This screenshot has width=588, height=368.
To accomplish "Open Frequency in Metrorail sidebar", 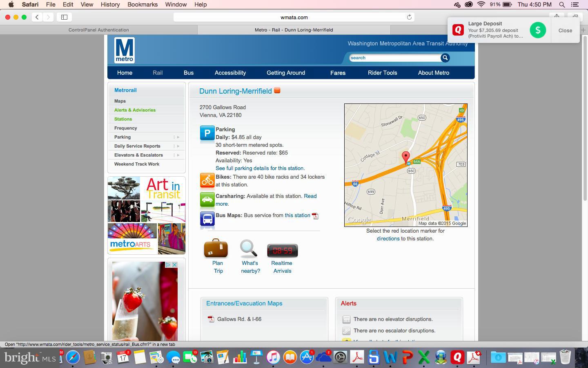I will (x=125, y=128).
